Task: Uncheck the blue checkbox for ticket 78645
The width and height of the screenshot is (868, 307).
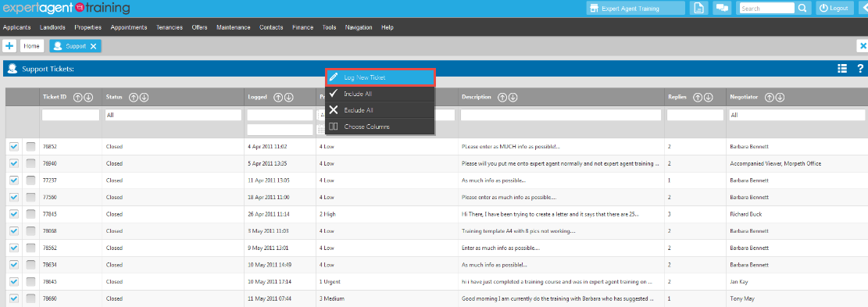Action: coord(14,281)
